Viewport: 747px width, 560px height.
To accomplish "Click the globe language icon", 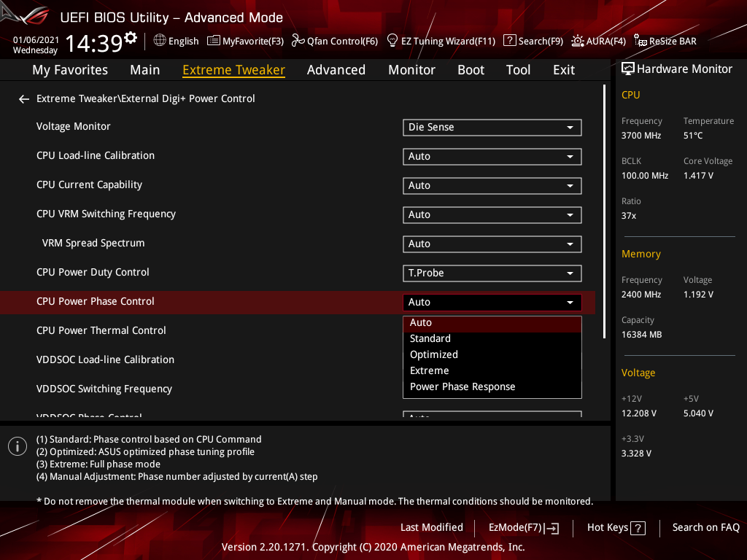I will pos(160,41).
